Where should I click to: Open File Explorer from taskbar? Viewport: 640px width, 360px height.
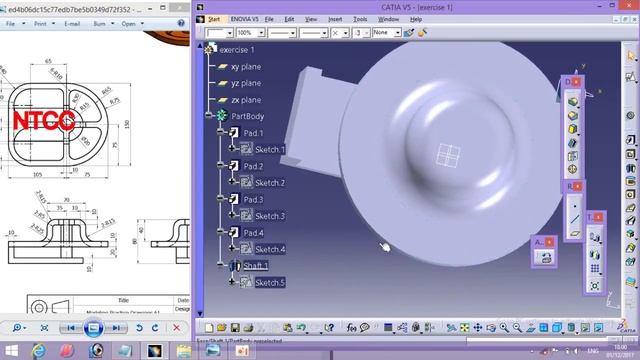point(184,351)
